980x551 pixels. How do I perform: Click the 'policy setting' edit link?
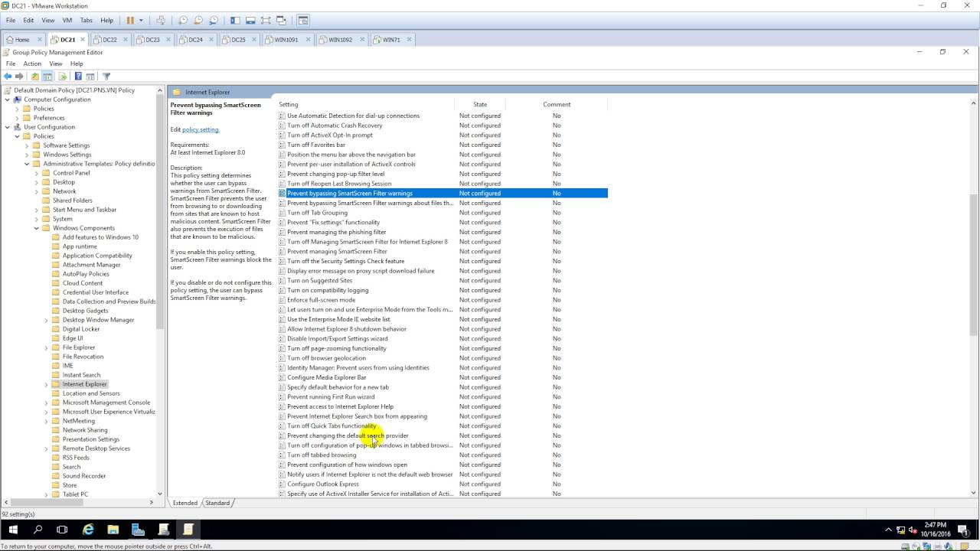point(201,129)
